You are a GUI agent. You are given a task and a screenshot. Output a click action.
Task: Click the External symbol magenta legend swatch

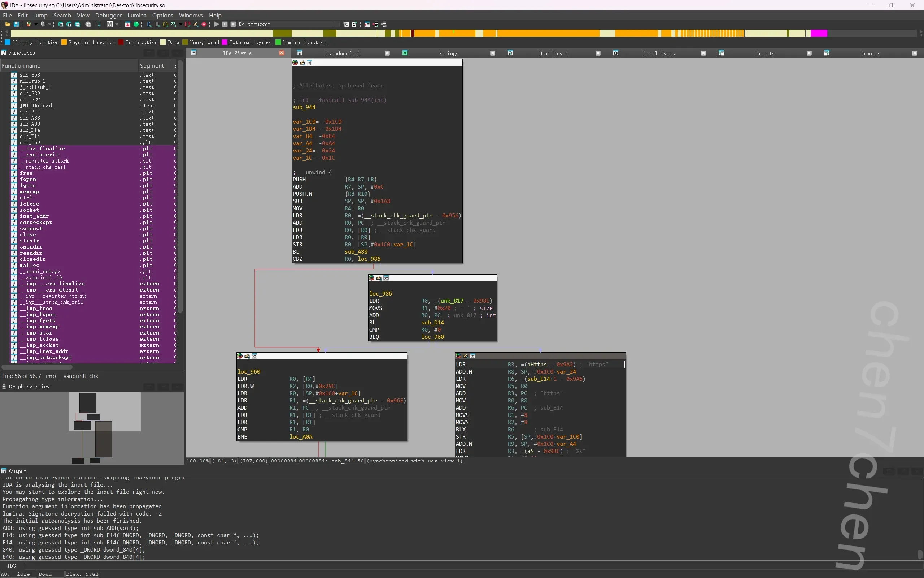pos(225,42)
